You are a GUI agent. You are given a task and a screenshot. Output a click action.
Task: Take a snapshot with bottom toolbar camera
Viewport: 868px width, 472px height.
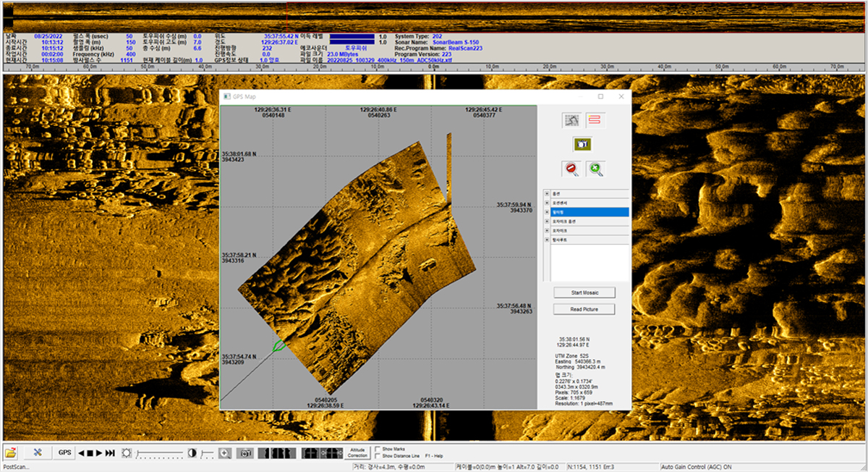pos(246,453)
